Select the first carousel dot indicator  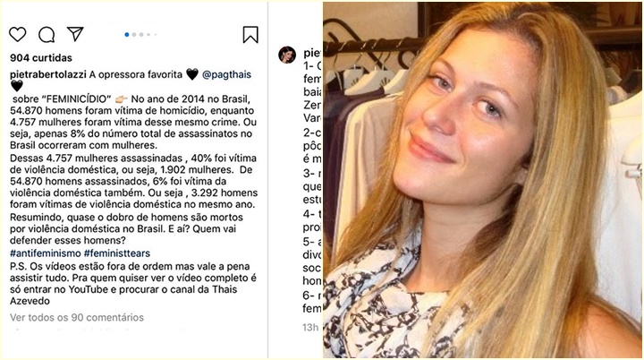click(x=127, y=35)
